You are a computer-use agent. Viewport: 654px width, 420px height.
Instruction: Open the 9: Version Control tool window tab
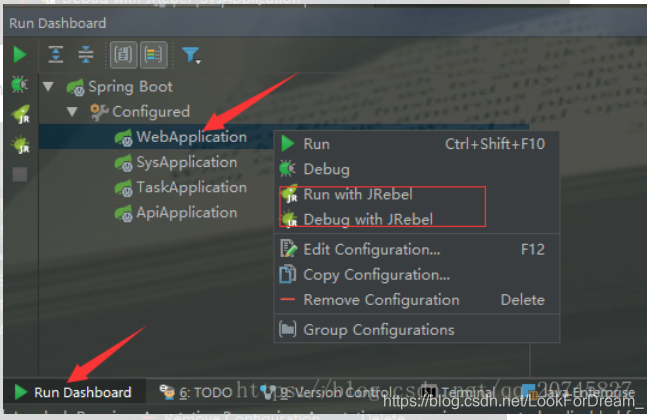tap(325, 392)
